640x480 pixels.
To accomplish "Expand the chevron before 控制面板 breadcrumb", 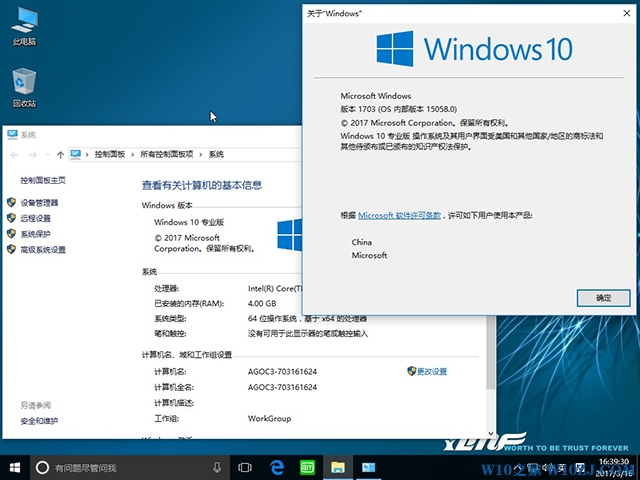I will tap(87, 154).
